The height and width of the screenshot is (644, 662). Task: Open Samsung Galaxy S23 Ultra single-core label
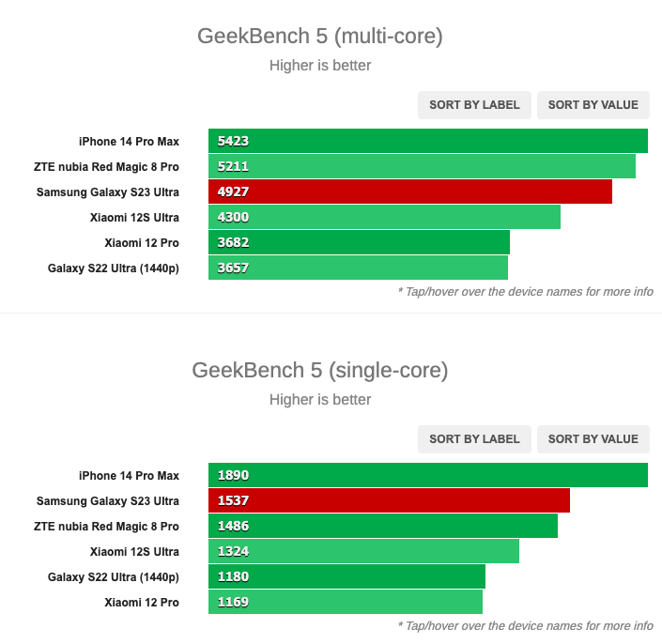pos(108,501)
